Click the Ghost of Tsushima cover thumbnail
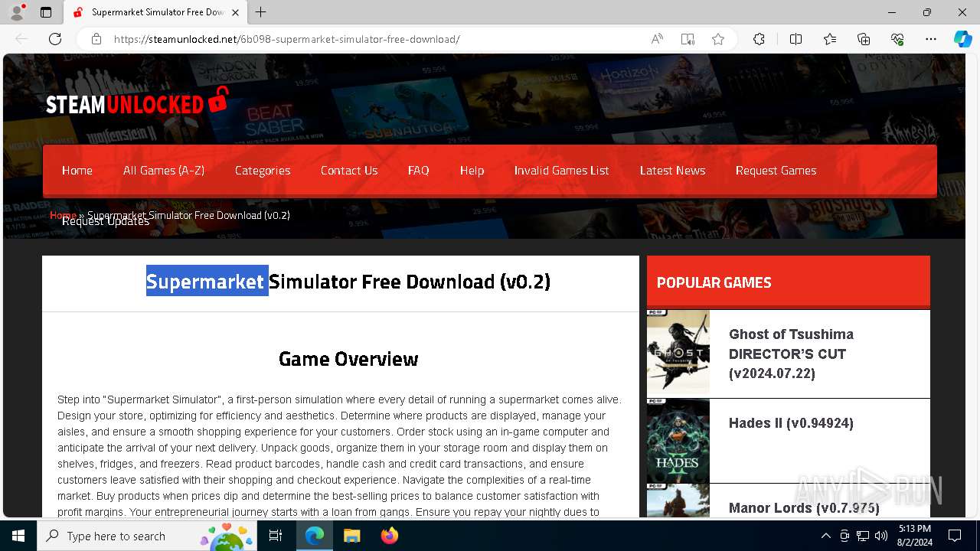 tap(678, 352)
